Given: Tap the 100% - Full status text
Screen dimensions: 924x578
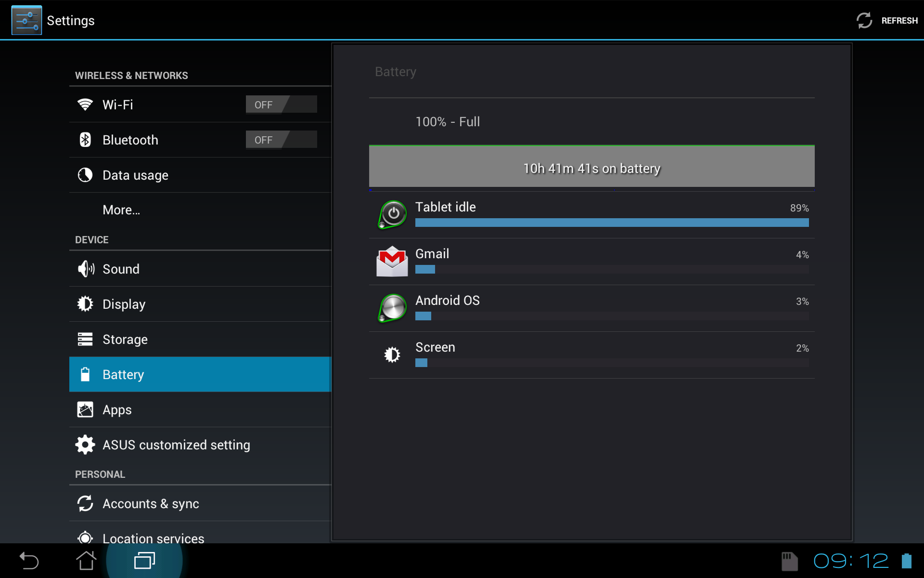Looking at the screenshot, I should pyautogui.click(x=448, y=121).
